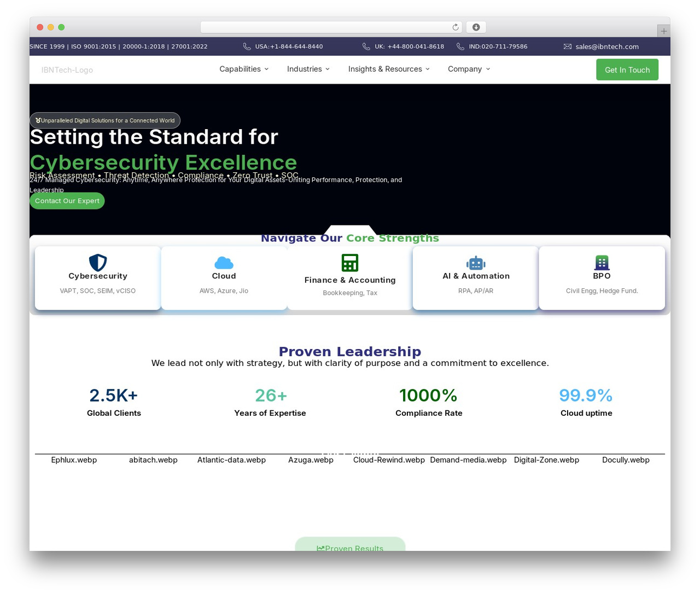Click the BPO card title

[x=602, y=276]
